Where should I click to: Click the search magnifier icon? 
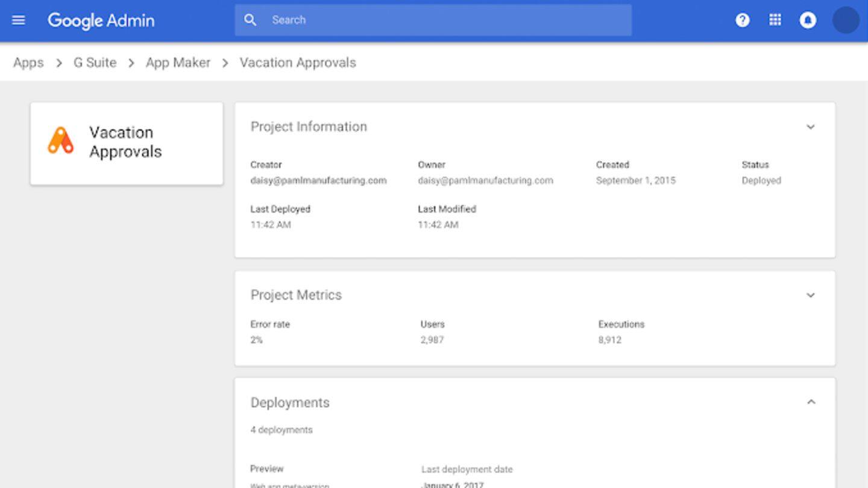[x=250, y=20]
